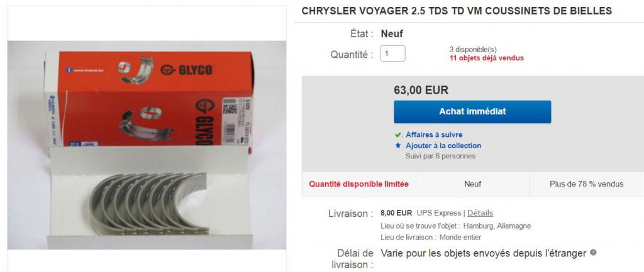Click the green checkmark beside Affaires à suivre
644x272 pixels.
[x=397, y=134]
